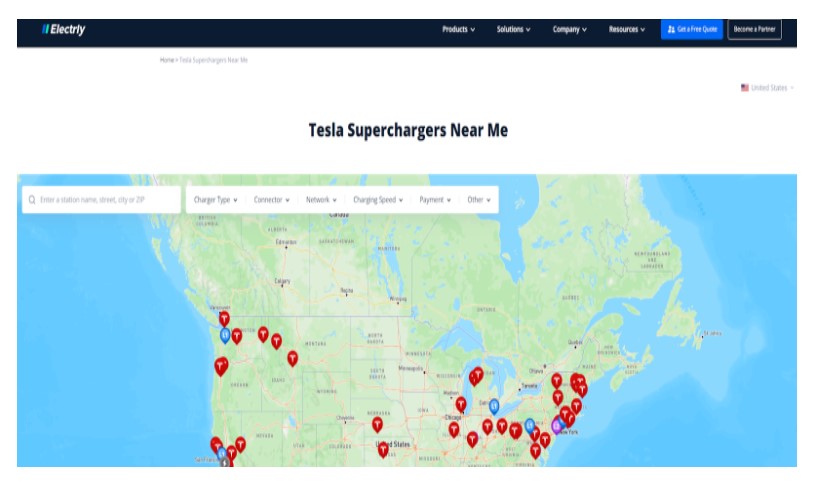Click Become a Partner button
Viewport: 826px width, 492px height.
pos(754,29)
